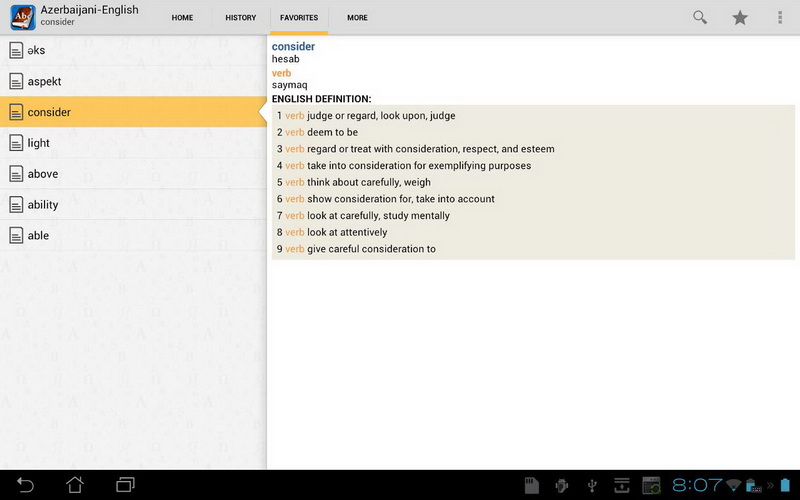Open the recent apps icon
800x500 pixels.
(125, 485)
